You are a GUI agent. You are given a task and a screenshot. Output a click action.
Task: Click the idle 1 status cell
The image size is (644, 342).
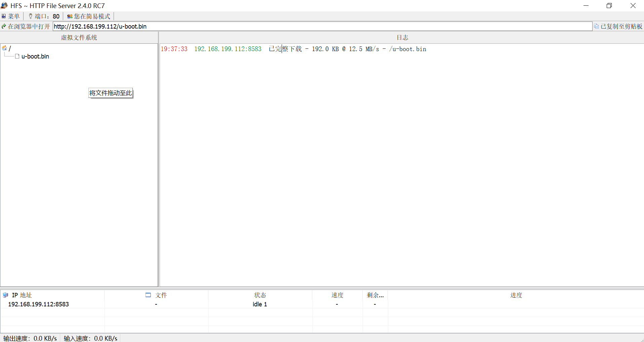click(260, 304)
